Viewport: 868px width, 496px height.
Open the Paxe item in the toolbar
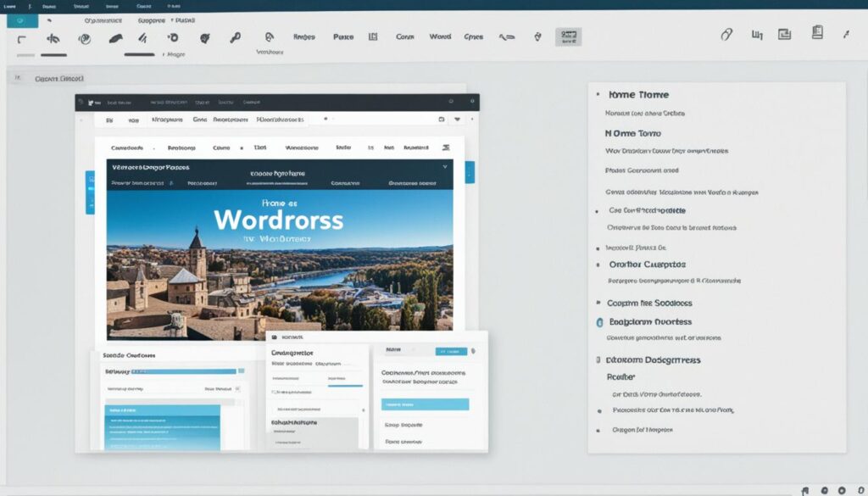343,37
